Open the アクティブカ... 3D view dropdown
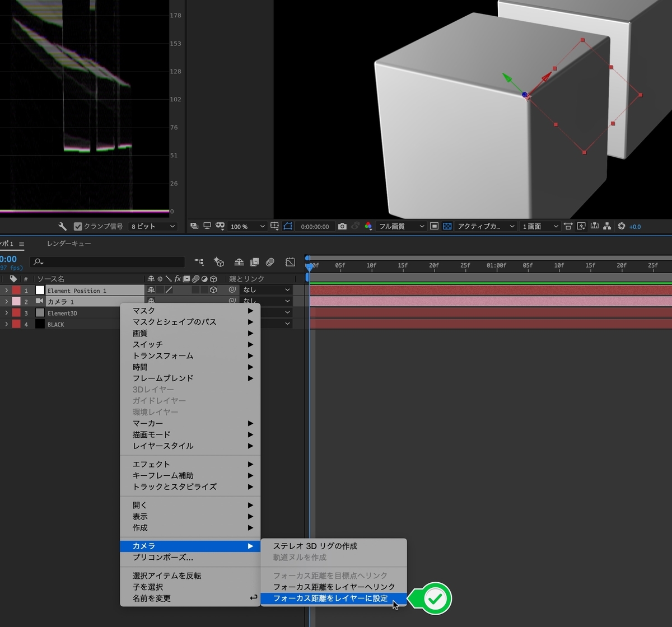The image size is (672, 627). tap(486, 226)
